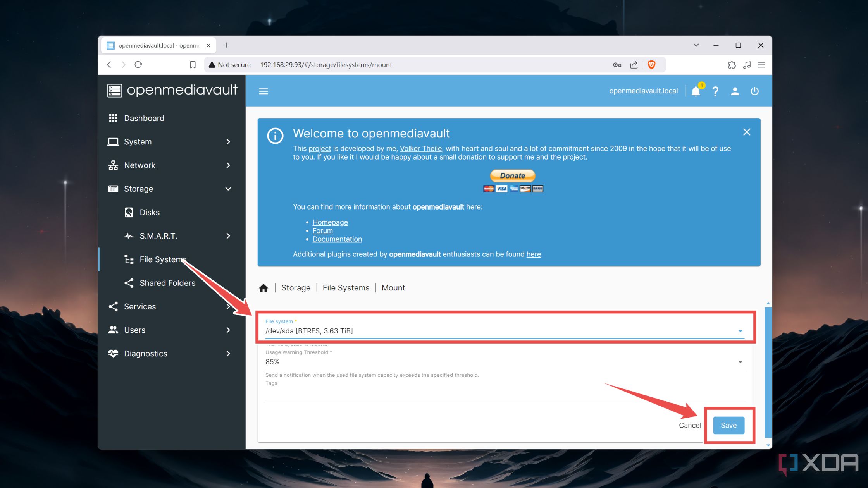
Task: Click the hamburger menu toggle button
Action: tap(263, 91)
